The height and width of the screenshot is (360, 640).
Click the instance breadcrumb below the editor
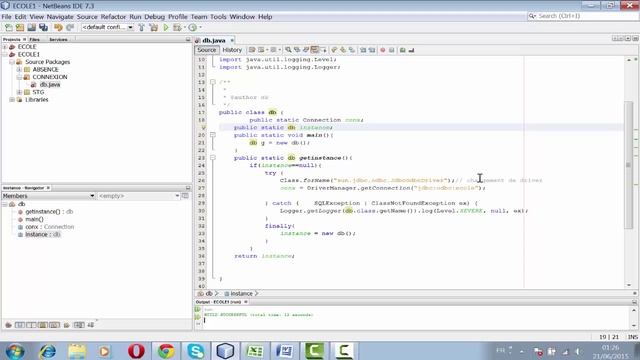[x=241, y=293]
